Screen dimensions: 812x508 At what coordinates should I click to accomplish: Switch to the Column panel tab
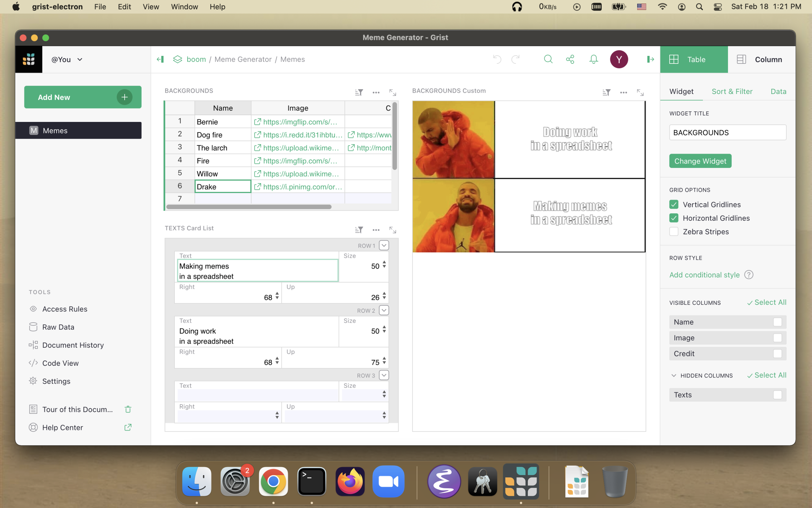[761, 59]
